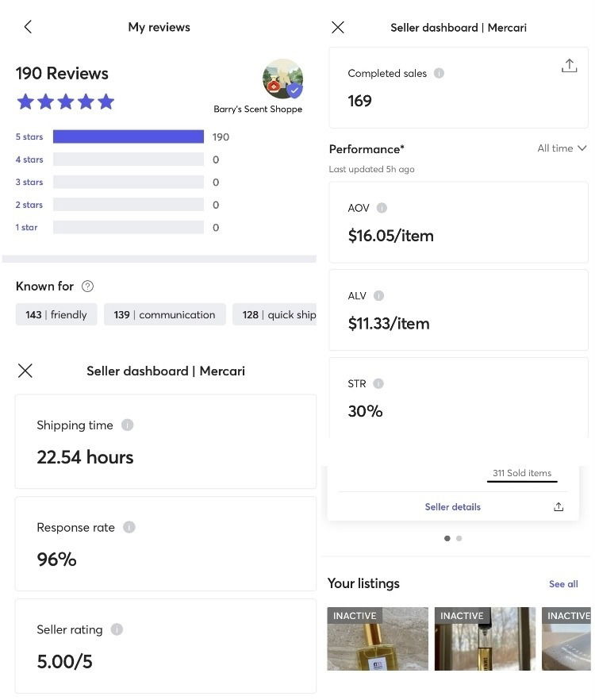Open Barry's Scent Shoppe profile avatar
Screen dimensions: 595x700
click(282, 79)
